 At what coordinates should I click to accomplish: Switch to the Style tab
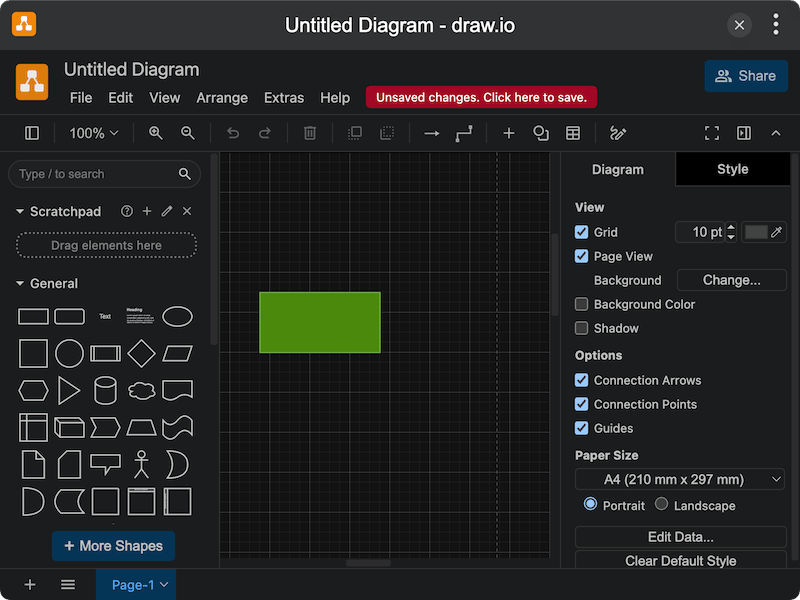[733, 169]
